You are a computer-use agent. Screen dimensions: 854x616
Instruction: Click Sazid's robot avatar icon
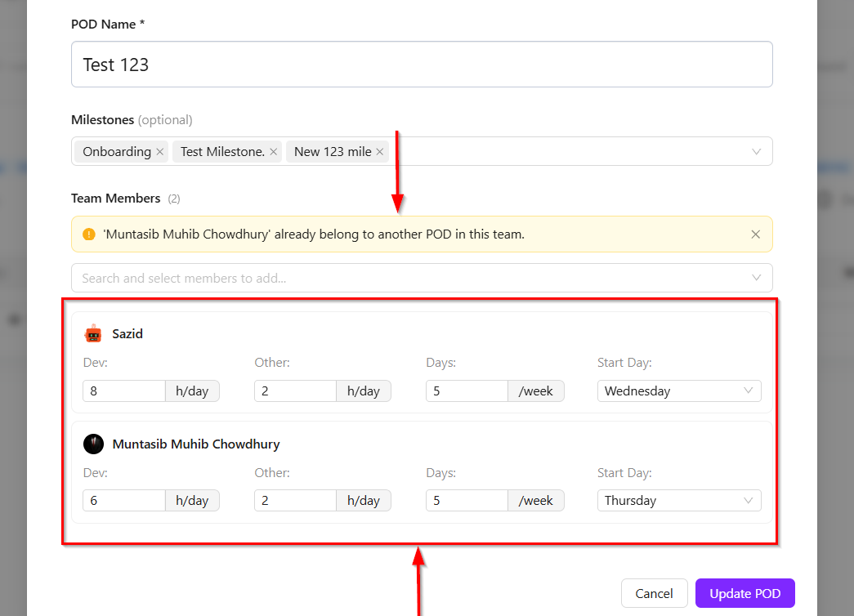[x=93, y=334]
